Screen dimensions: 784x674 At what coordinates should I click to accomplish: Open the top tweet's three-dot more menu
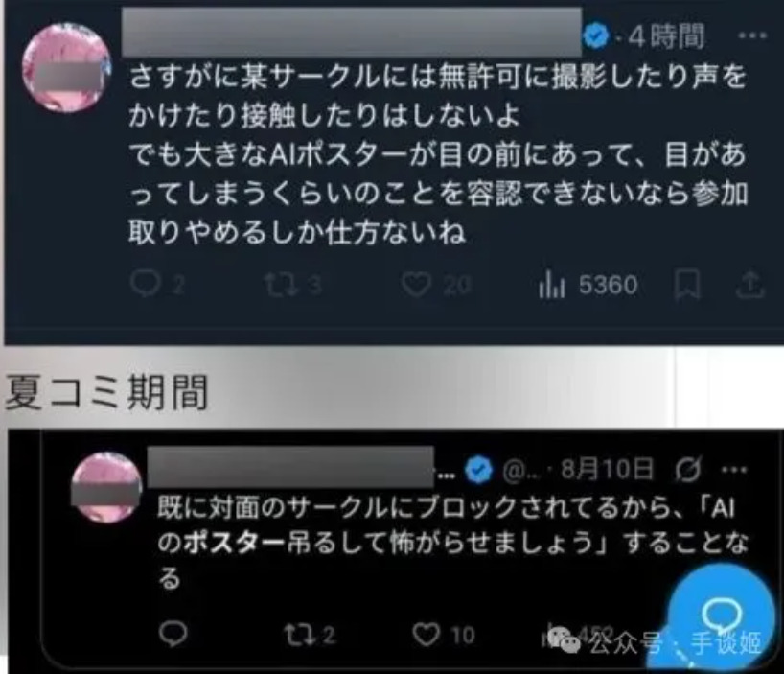coord(752,35)
